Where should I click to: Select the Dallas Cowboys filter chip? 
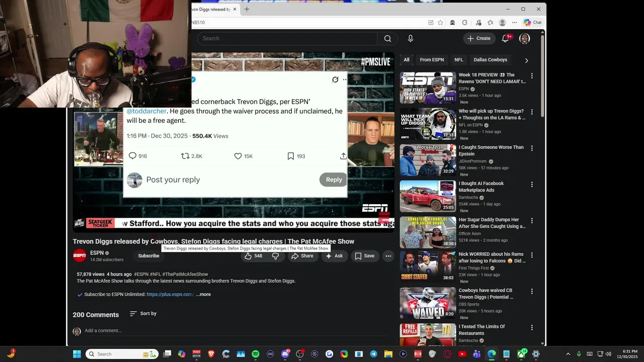[x=491, y=60]
